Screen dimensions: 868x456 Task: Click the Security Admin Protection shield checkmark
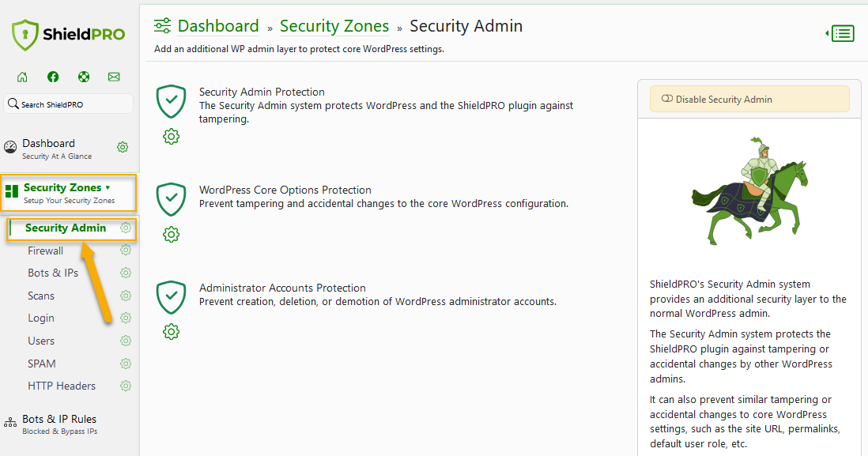tap(171, 101)
